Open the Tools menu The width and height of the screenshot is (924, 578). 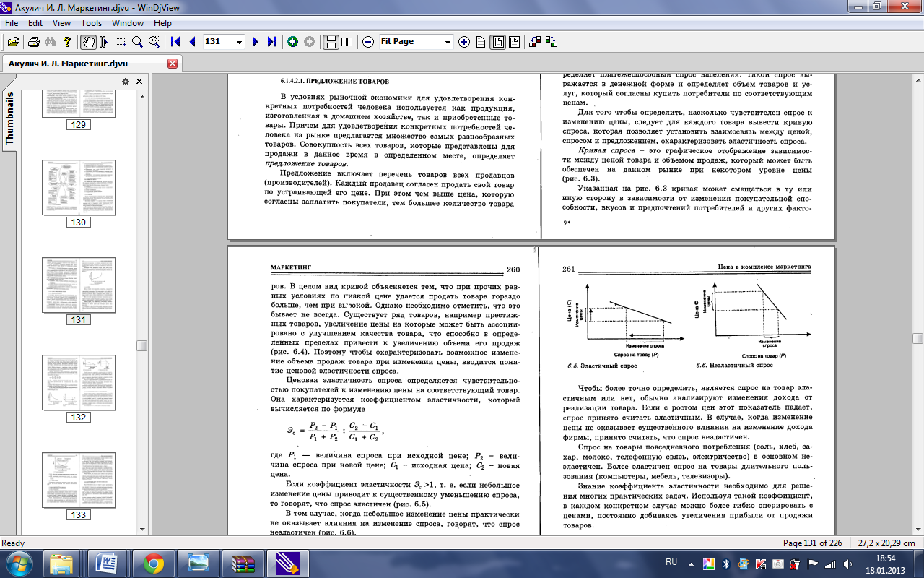pos(91,23)
